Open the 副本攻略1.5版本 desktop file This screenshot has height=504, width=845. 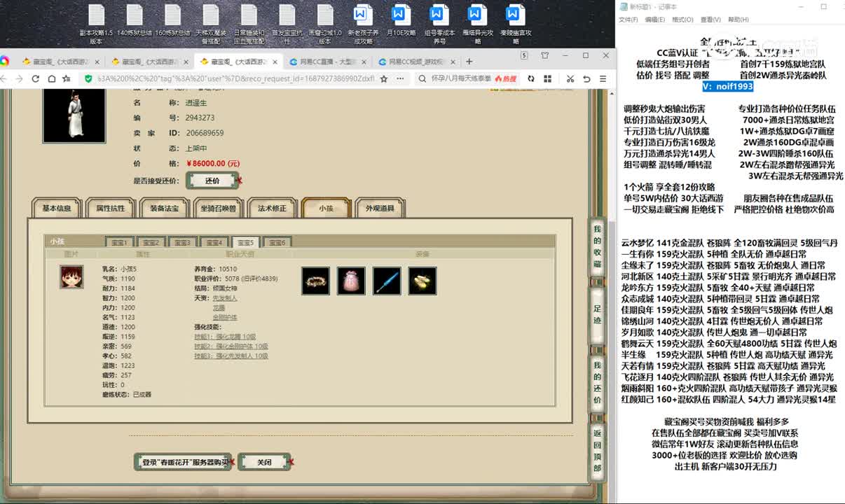pos(96,24)
